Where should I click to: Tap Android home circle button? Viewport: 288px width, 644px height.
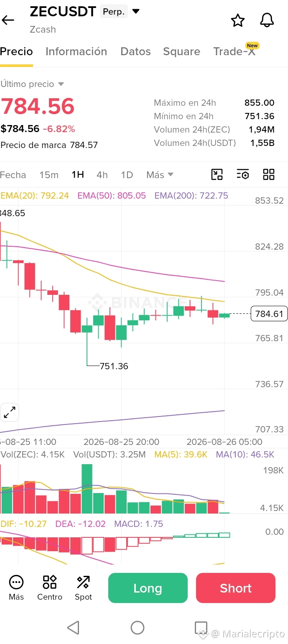(x=138, y=628)
